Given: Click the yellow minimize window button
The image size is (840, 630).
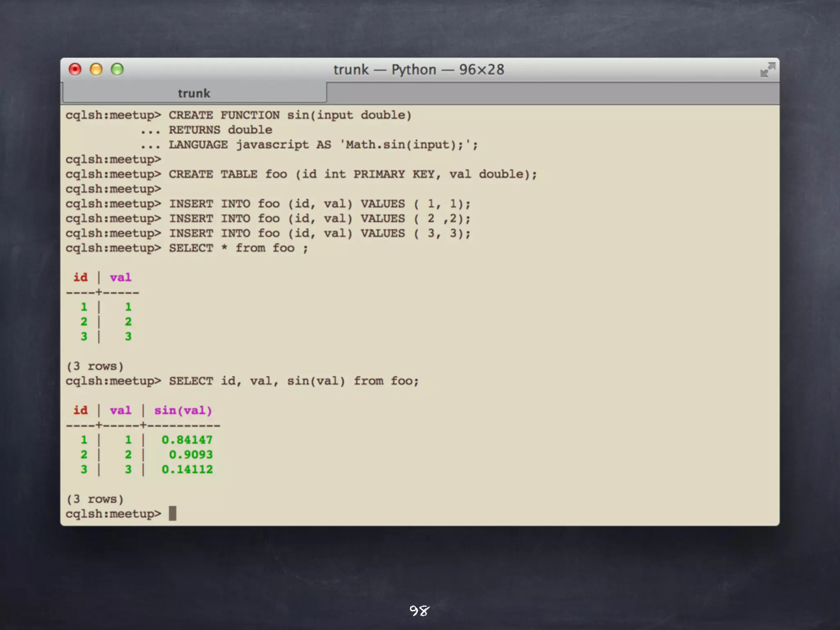Looking at the screenshot, I should tap(96, 69).
